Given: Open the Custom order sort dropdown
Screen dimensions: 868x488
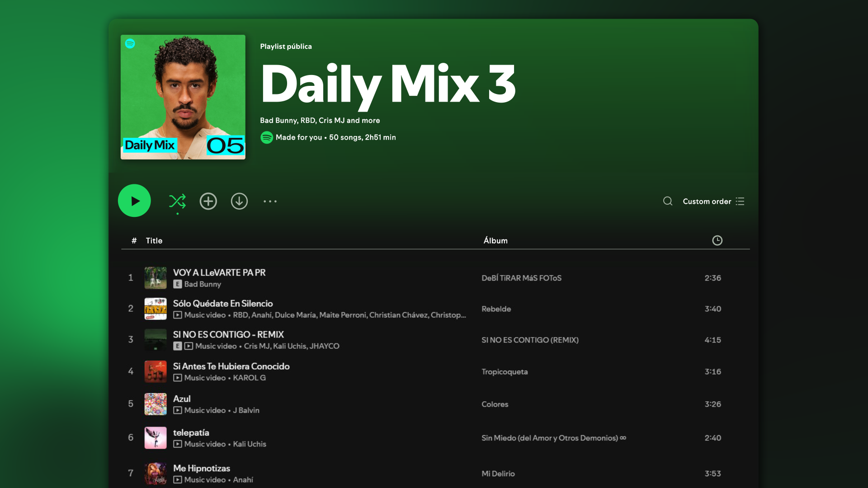Looking at the screenshot, I should pyautogui.click(x=707, y=202).
